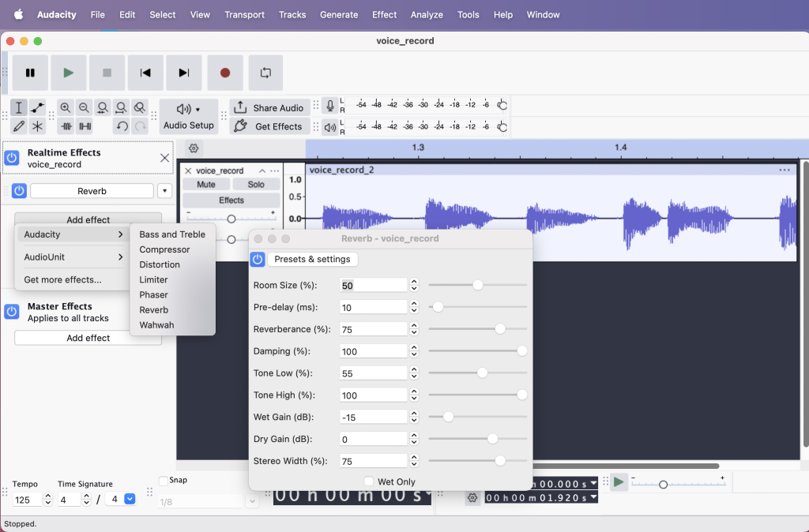Enable the Wet Only checkbox
This screenshot has height=532, width=809.
(369, 481)
